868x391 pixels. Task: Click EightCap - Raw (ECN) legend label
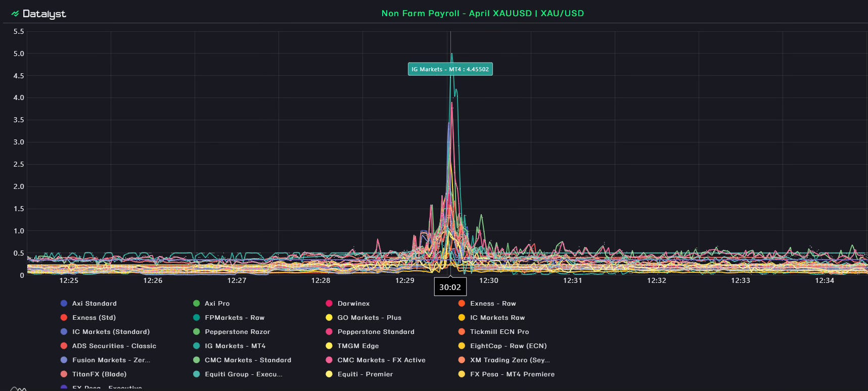(509, 346)
